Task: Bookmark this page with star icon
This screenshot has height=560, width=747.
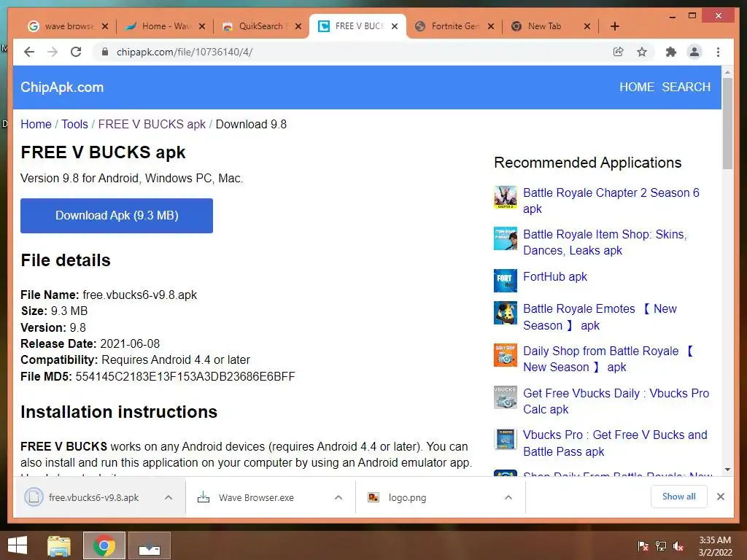Action: [x=642, y=52]
